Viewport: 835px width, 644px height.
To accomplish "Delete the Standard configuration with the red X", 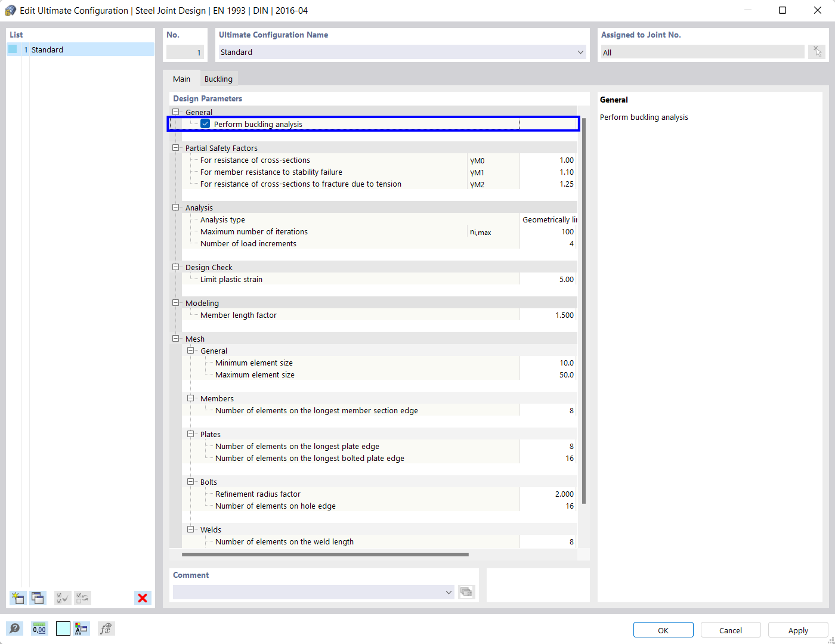I will pos(143,597).
